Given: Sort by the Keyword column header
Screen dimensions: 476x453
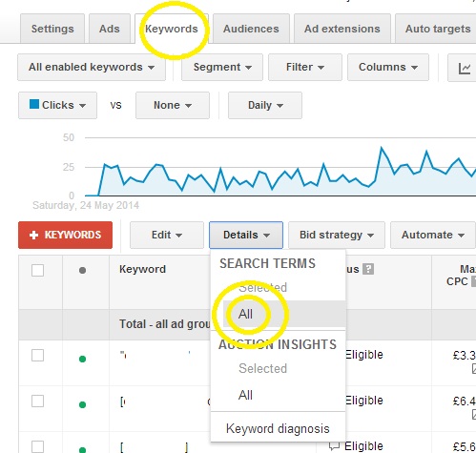Looking at the screenshot, I should click(x=142, y=269).
